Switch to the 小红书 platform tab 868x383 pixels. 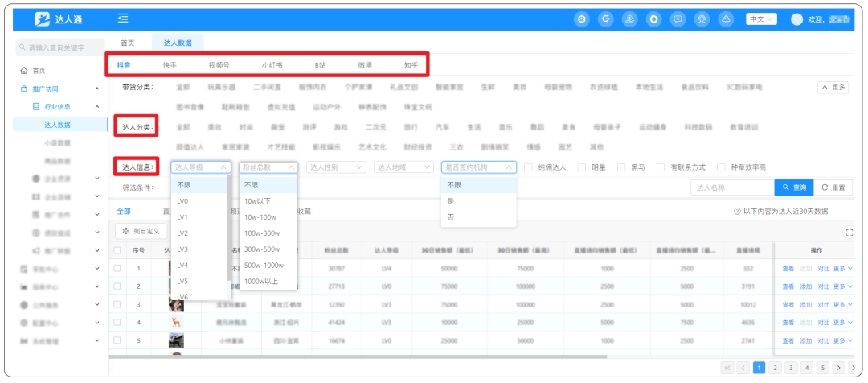click(x=272, y=65)
